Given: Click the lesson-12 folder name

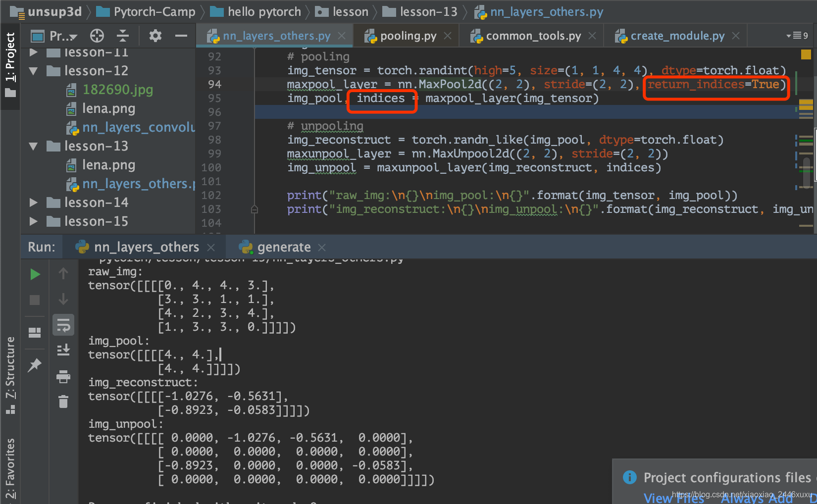Looking at the screenshot, I should click(x=96, y=71).
